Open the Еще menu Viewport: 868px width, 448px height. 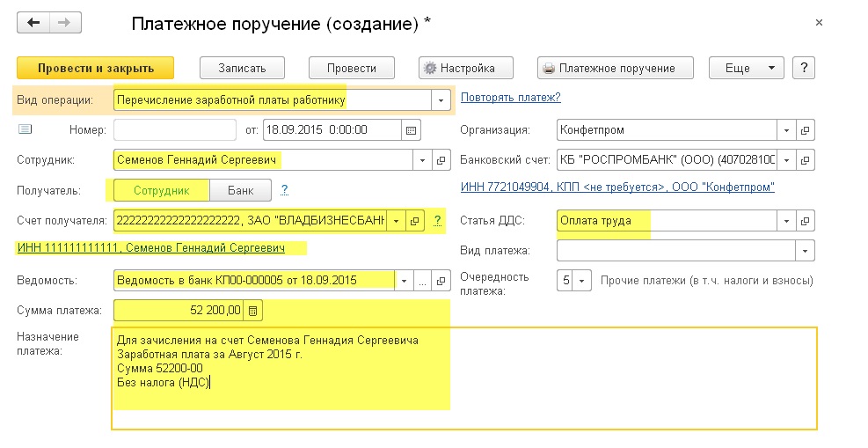747,68
